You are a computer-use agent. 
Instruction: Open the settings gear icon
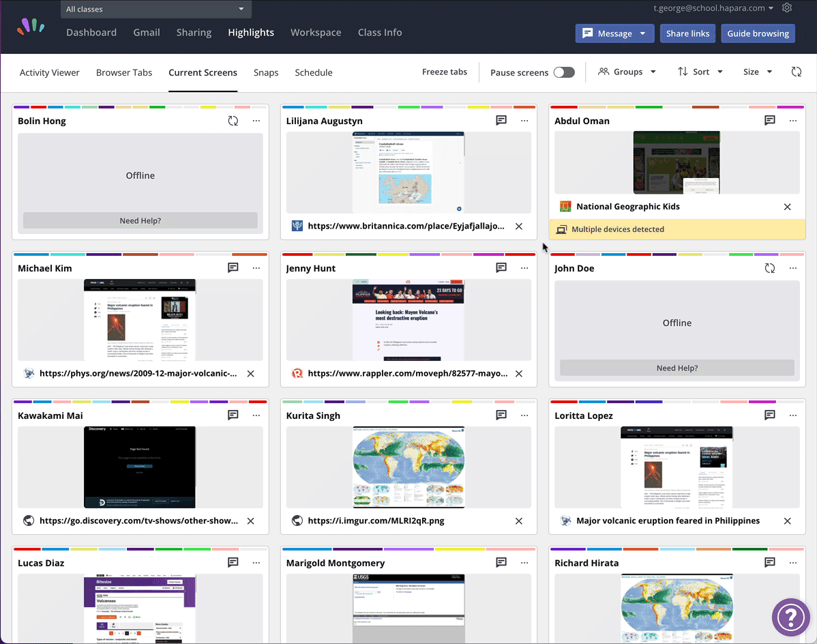[787, 8]
